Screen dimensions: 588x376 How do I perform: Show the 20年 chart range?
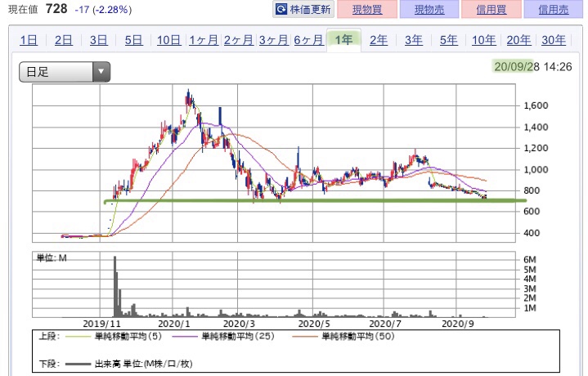click(x=518, y=40)
